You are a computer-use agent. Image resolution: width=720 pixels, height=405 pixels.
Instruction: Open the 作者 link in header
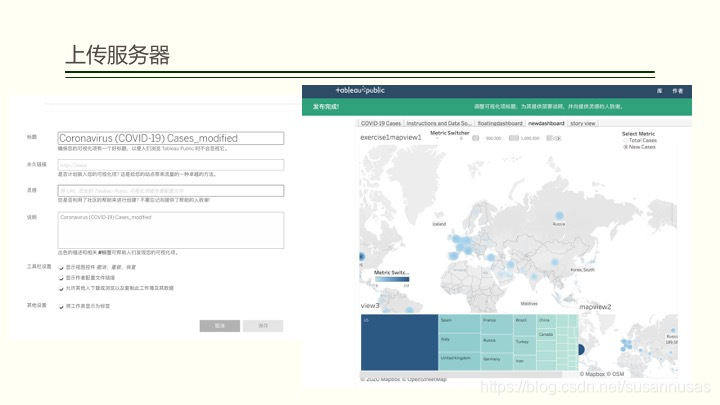coord(677,91)
